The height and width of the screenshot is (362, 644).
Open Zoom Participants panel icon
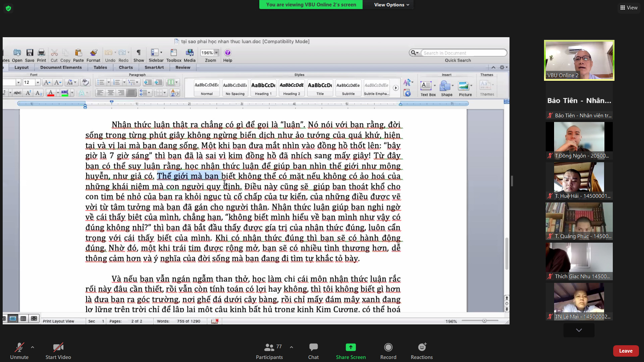click(269, 347)
